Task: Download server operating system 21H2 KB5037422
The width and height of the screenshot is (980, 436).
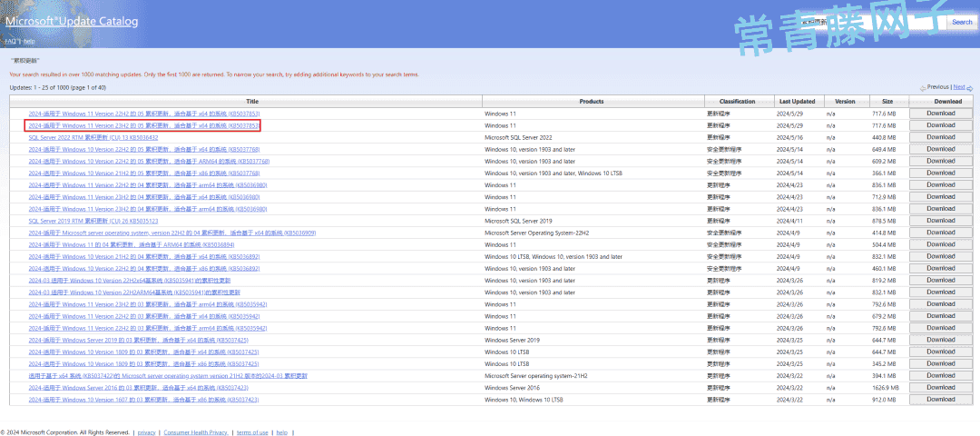Action: pyautogui.click(x=941, y=375)
